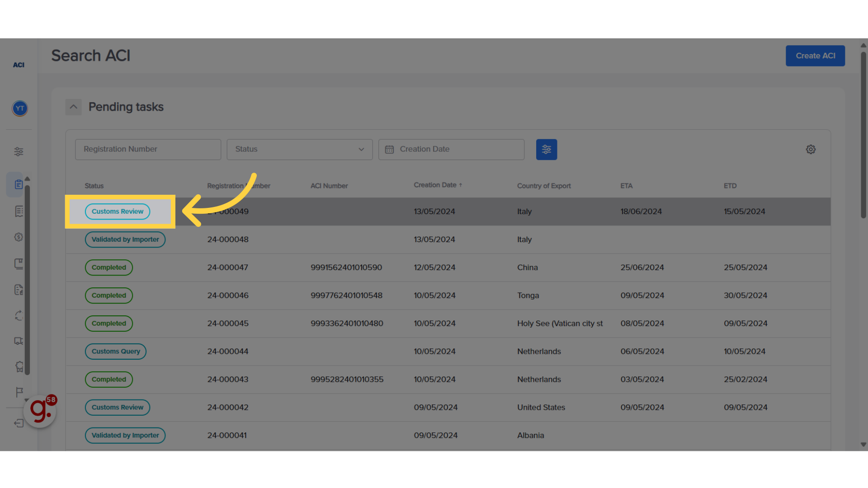868x488 pixels.
Task: Open the blue filter sliders button
Action: click(x=546, y=149)
